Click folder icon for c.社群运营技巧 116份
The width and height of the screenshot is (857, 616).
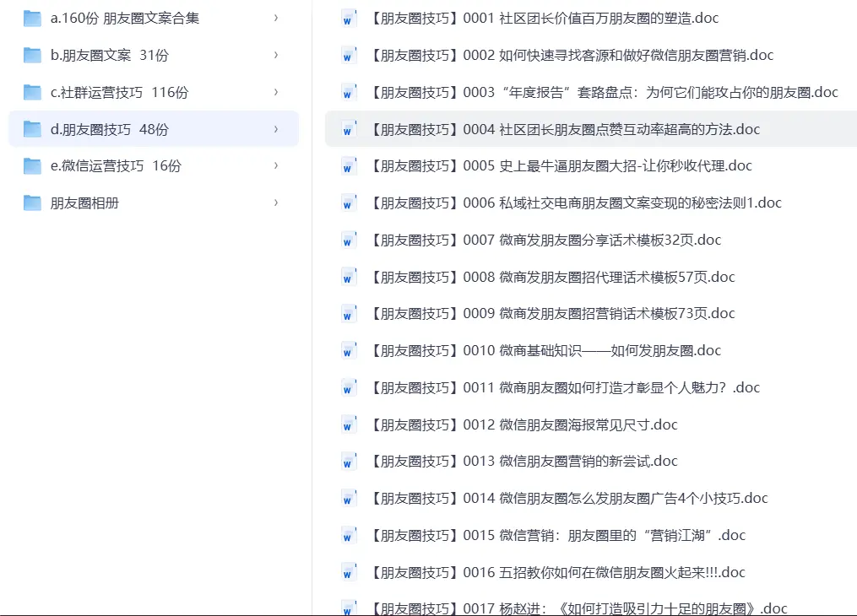coord(32,92)
